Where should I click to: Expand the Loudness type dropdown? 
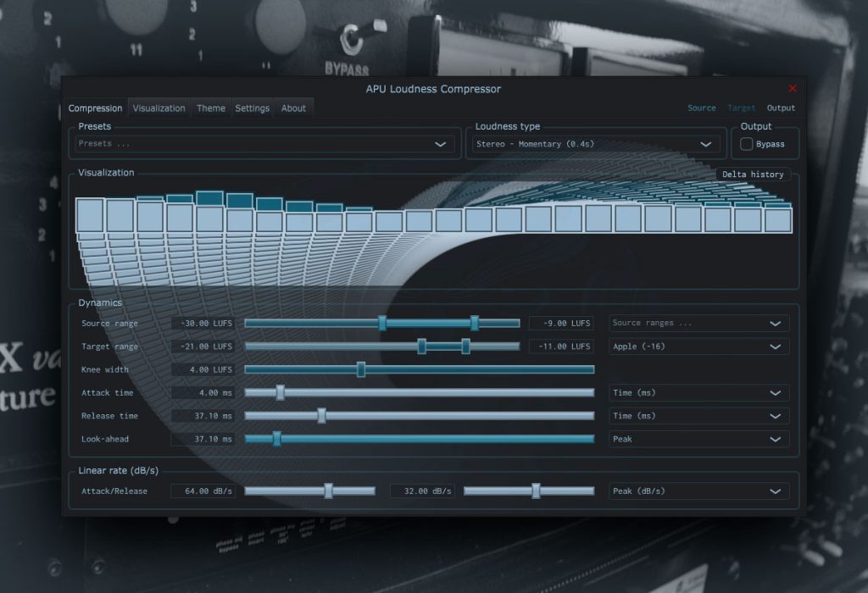point(596,144)
